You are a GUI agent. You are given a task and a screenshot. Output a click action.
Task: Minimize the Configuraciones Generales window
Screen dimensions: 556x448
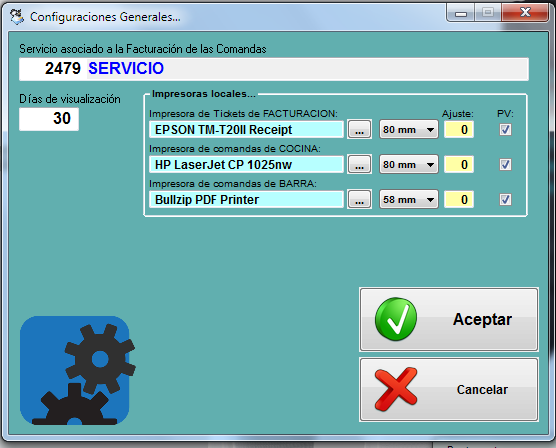click(461, 13)
